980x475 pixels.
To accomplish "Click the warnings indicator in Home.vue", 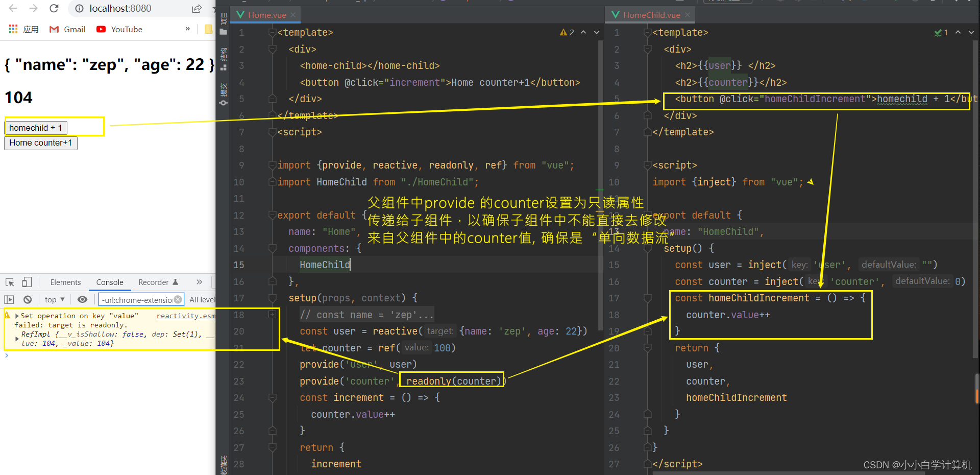I will pyautogui.click(x=567, y=32).
